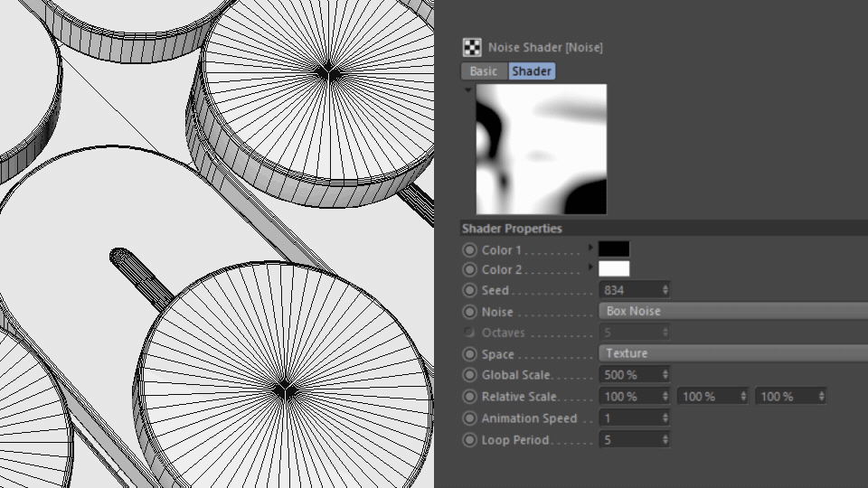Click the Shader Properties section header
Screen dimensions: 868x488
(664, 229)
